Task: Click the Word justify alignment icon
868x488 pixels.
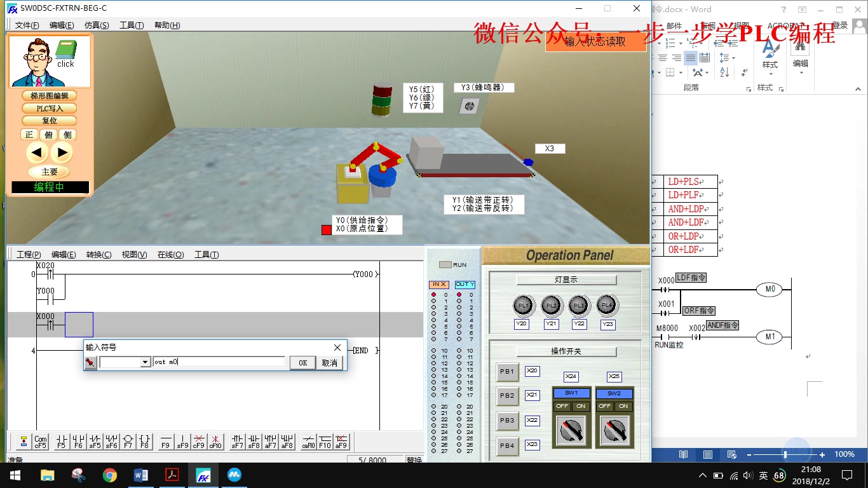Action: pyautogui.click(x=691, y=58)
